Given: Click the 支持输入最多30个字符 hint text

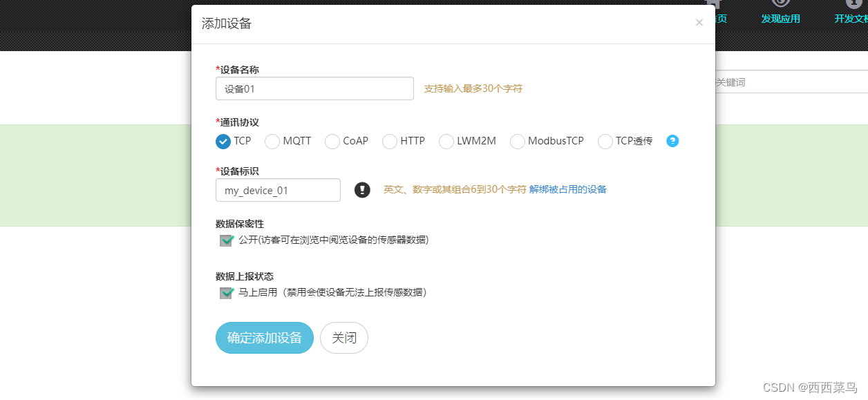Looking at the screenshot, I should click(473, 88).
